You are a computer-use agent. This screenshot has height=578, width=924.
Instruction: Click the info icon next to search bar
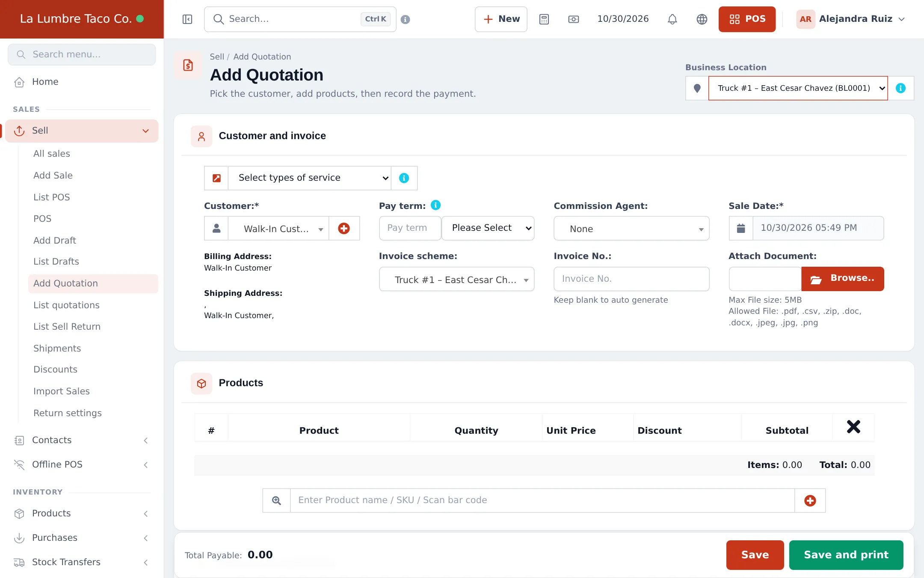point(406,19)
